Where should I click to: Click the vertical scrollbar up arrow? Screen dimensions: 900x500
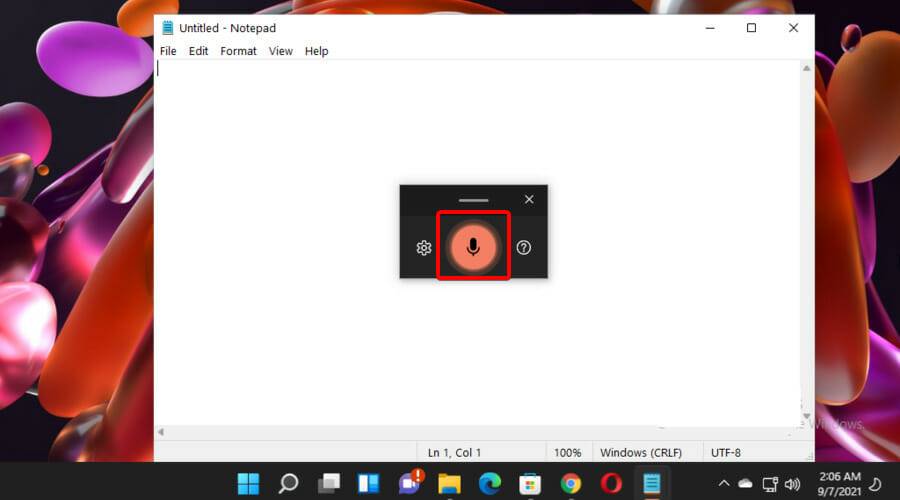pyautogui.click(x=806, y=68)
